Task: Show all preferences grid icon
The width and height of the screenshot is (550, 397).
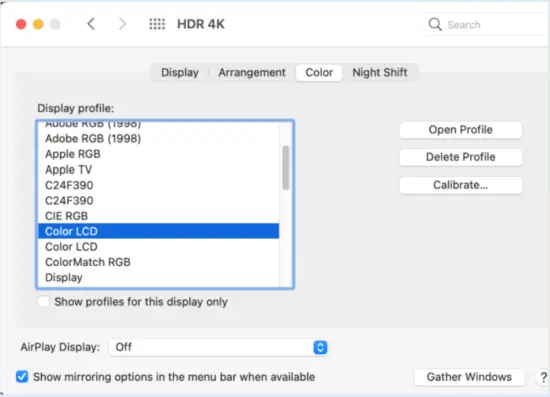Action: (x=157, y=24)
